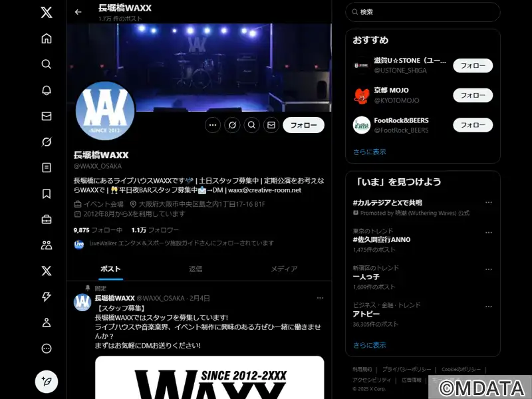
Task: Compose a new post with feather button
Action: click(47, 381)
